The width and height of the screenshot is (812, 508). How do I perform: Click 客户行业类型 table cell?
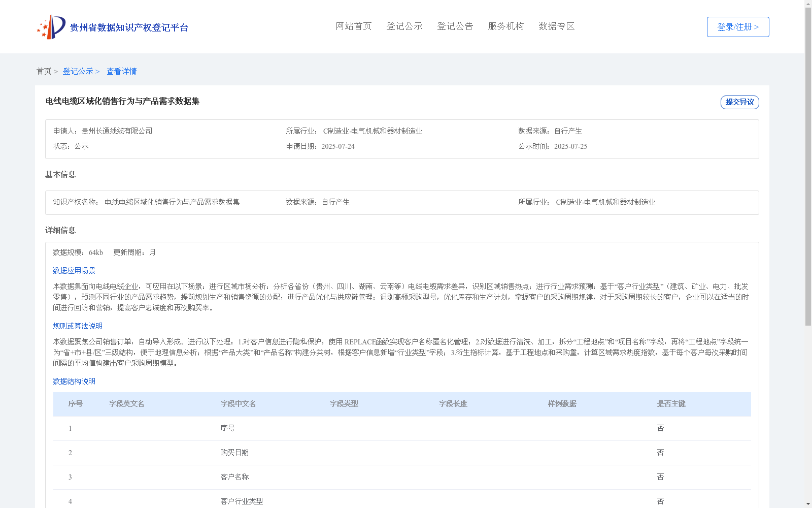[x=242, y=501]
